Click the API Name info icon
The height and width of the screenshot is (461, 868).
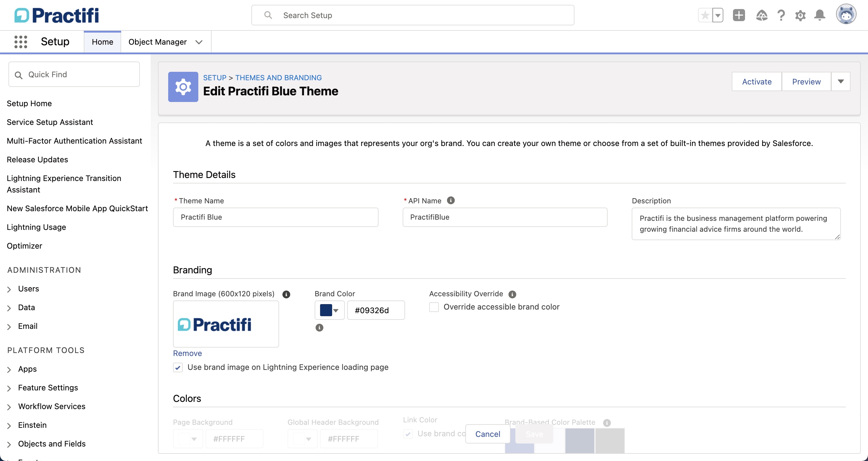tap(451, 200)
